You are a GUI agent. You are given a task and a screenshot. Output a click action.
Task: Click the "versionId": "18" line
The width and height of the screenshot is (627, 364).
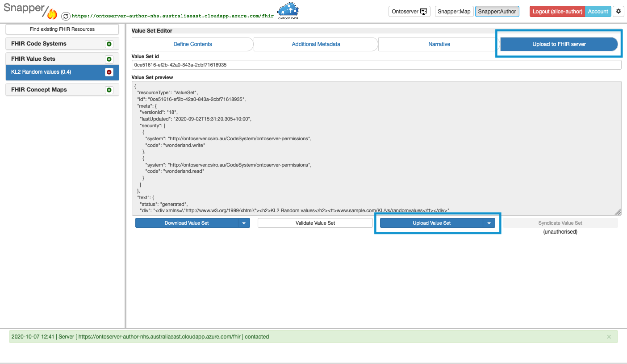click(x=159, y=113)
